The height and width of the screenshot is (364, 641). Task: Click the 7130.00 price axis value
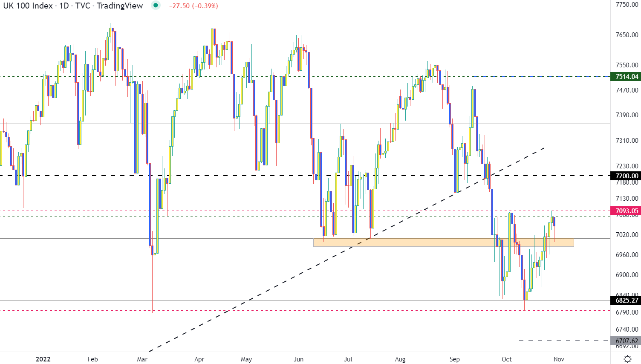[x=627, y=198]
